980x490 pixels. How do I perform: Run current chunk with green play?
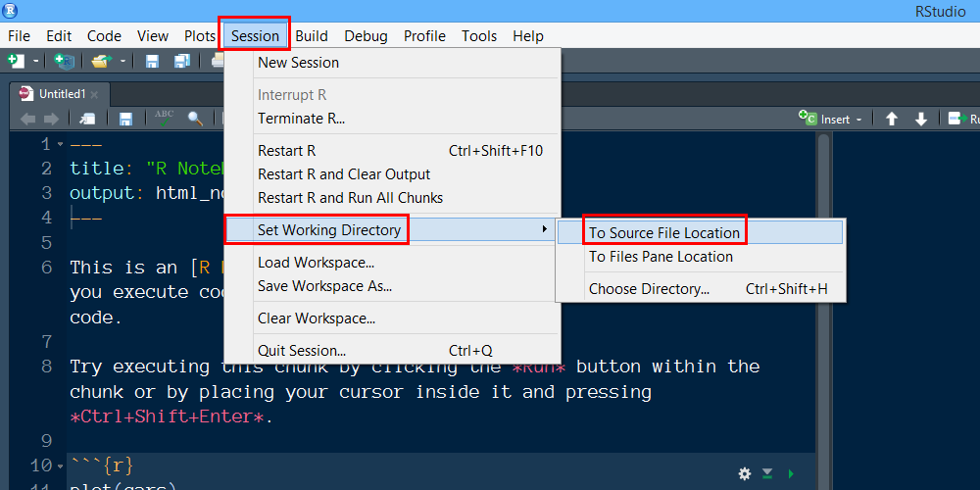[x=791, y=473]
